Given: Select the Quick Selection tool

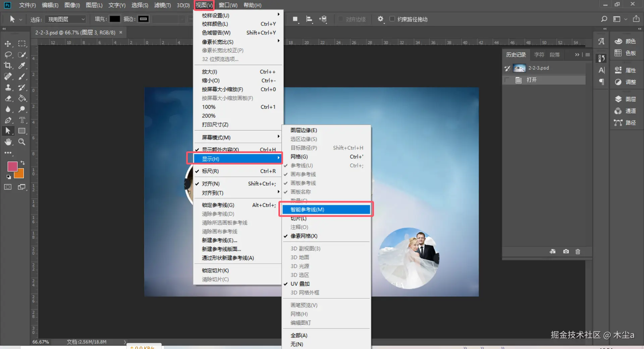Looking at the screenshot, I should pyautogui.click(x=22, y=55).
